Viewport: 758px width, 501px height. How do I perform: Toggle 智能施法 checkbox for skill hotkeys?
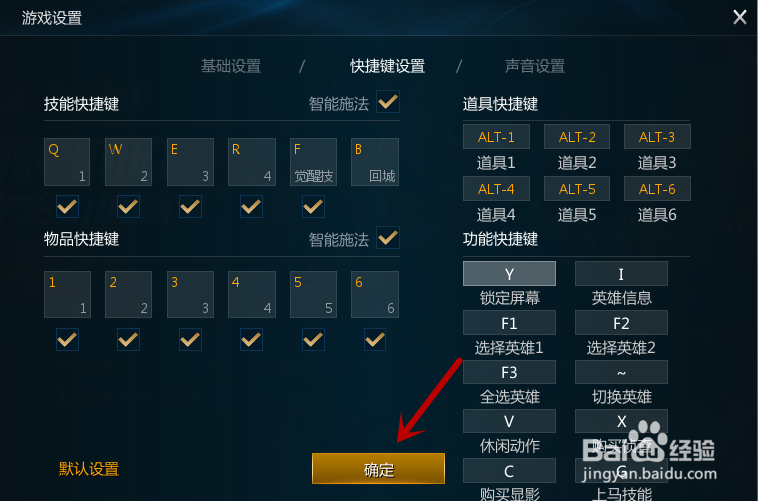(388, 102)
